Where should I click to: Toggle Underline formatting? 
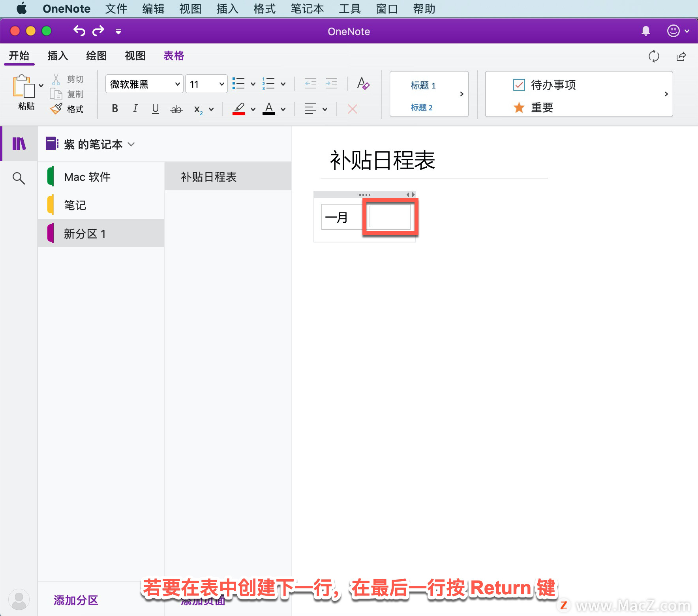(x=156, y=109)
